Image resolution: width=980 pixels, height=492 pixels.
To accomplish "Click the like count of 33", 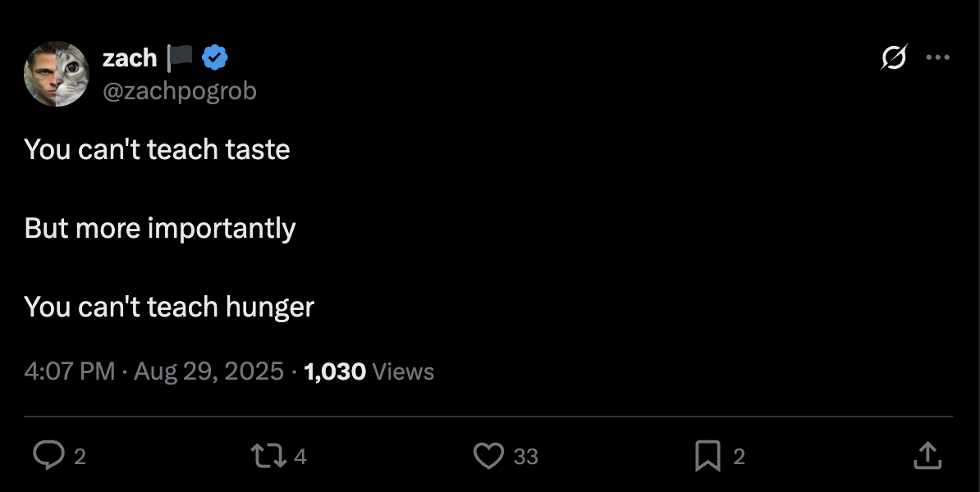I will [x=526, y=457].
